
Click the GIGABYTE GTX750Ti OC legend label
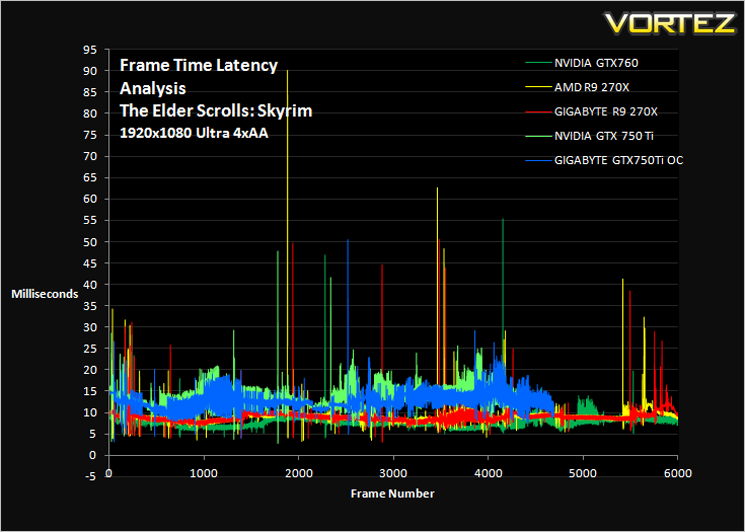(x=619, y=161)
